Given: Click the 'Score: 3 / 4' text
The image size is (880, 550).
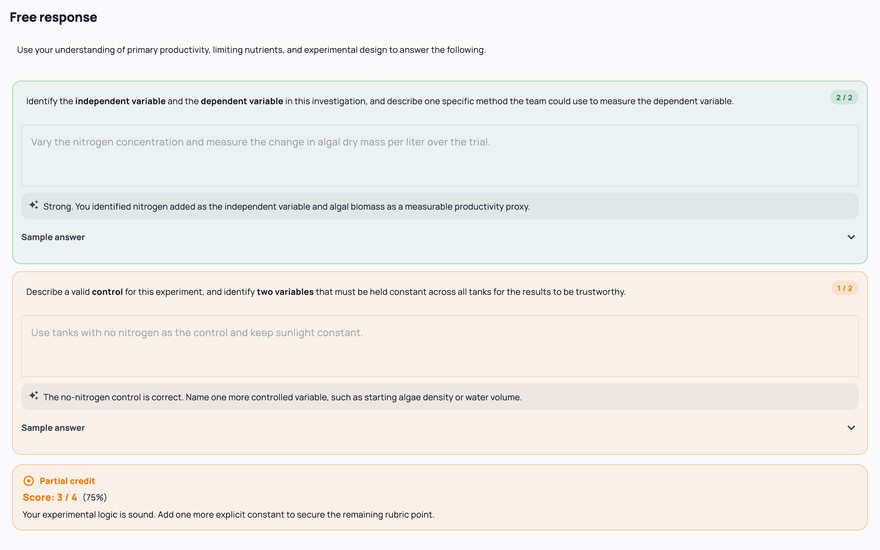Looking at the screenshot, I should point(50,497).
